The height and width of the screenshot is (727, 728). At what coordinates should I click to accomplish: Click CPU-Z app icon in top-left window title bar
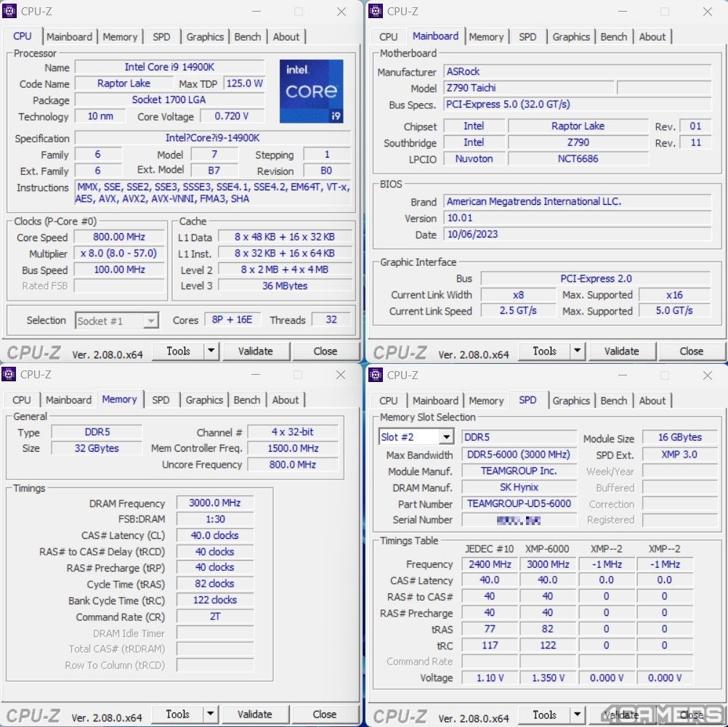(x=9, y=11)
